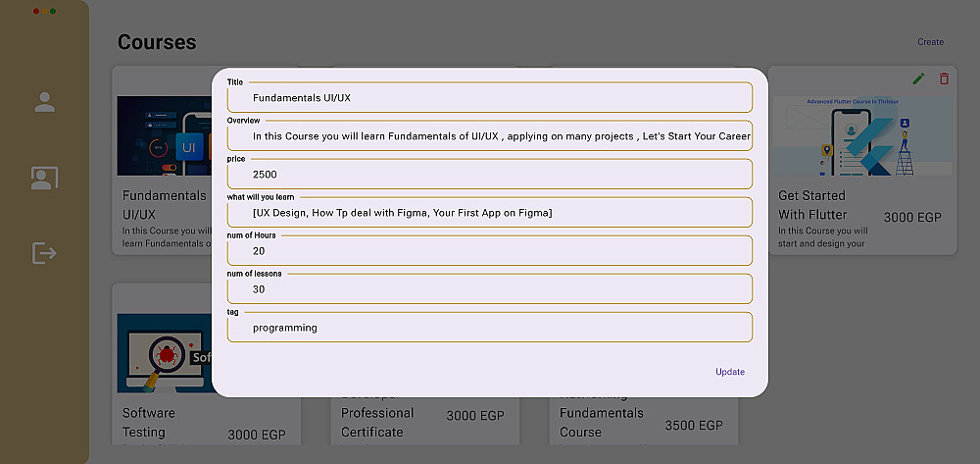The height and width of the screenshot is (464, 980).
Task: Focus the Title input field
Action: tap(490, 98)
